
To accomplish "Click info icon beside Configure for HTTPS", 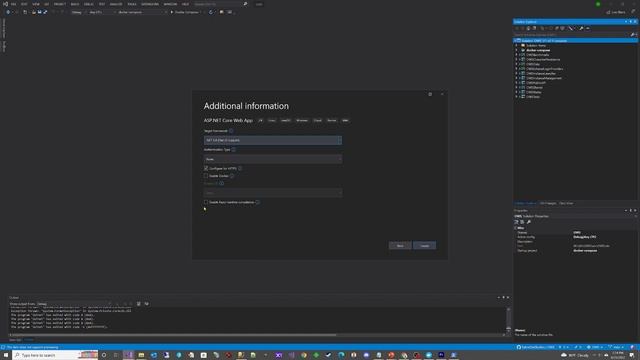I will click(240, 168).
